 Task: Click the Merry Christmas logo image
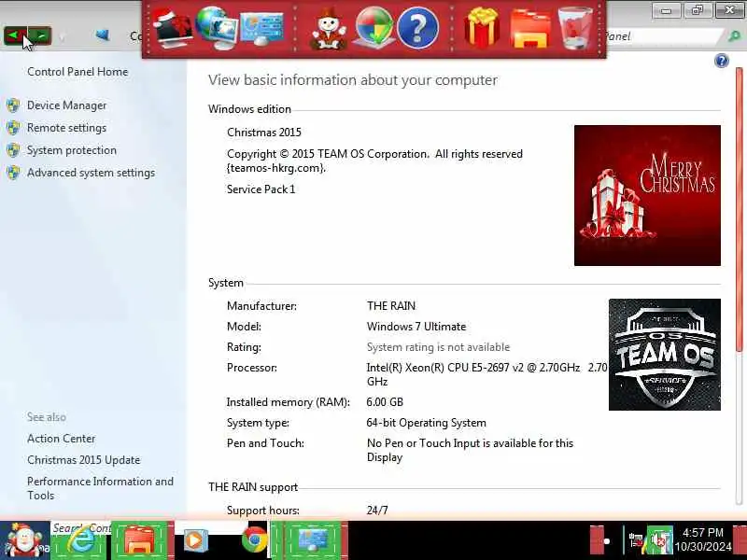[647, 195]
